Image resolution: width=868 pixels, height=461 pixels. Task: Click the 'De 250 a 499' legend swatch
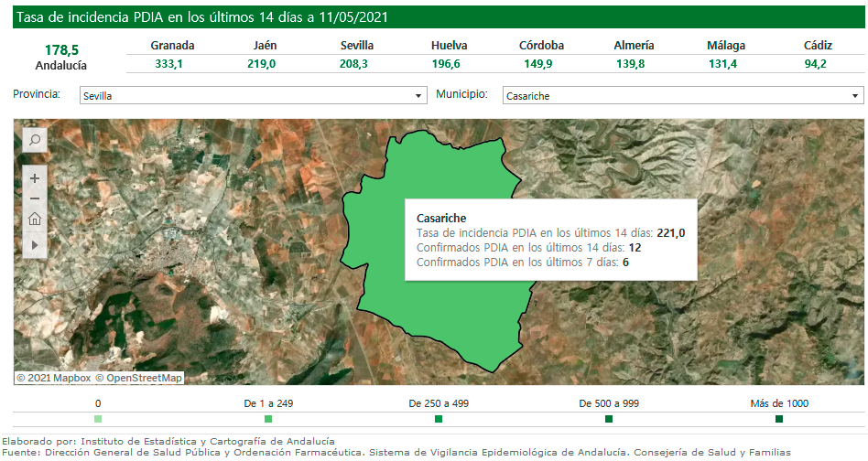pyautogui.click(x=439, y=419)
